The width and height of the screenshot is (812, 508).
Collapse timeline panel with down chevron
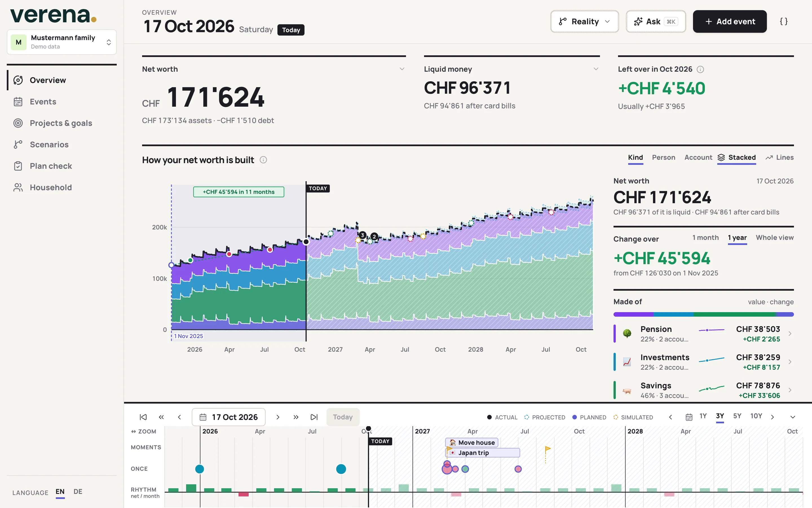pos(793,417)
